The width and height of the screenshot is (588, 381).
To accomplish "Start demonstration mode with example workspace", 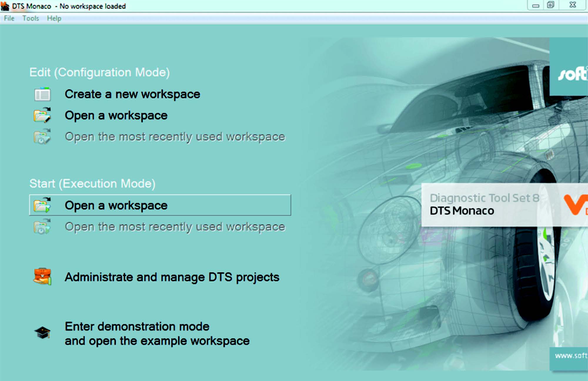I will 157,333.
